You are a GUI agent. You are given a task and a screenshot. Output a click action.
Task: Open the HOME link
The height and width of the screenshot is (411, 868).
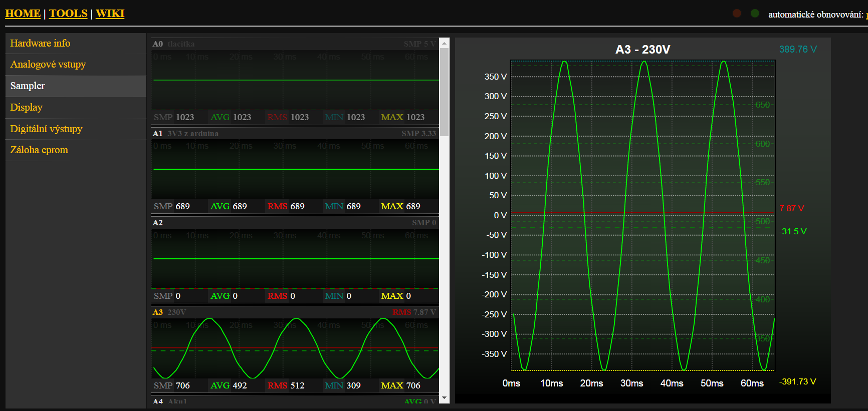(x=23, y=14)
